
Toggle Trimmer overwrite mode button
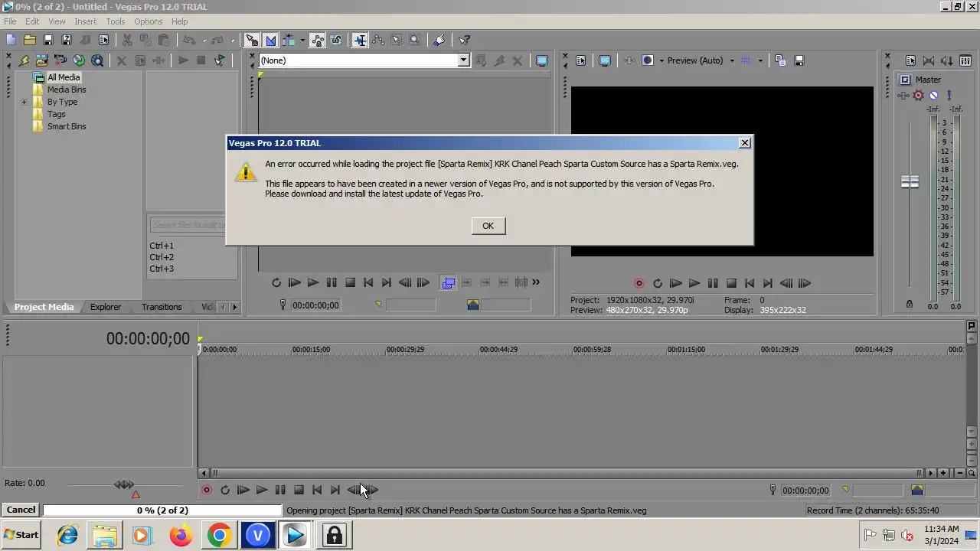449,283
